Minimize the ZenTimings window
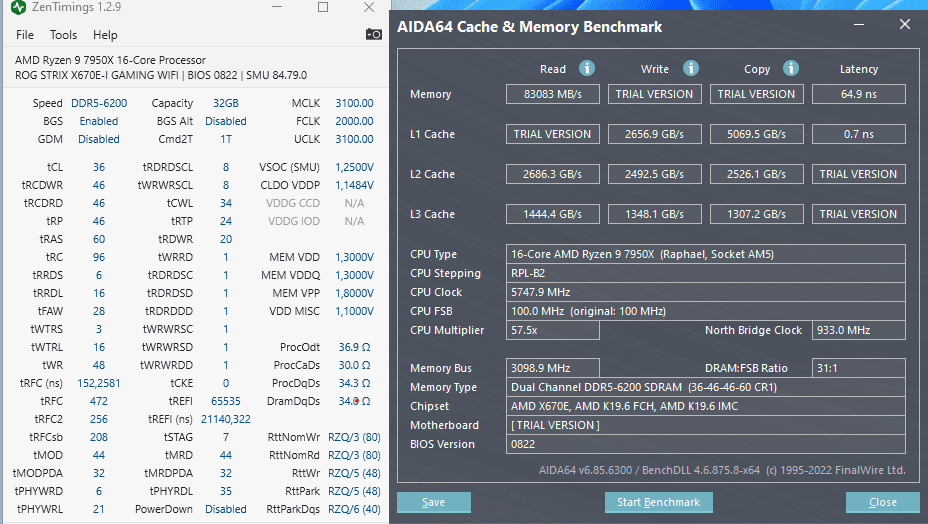Viewport: 928px width, 524px height. pos(277,7)
